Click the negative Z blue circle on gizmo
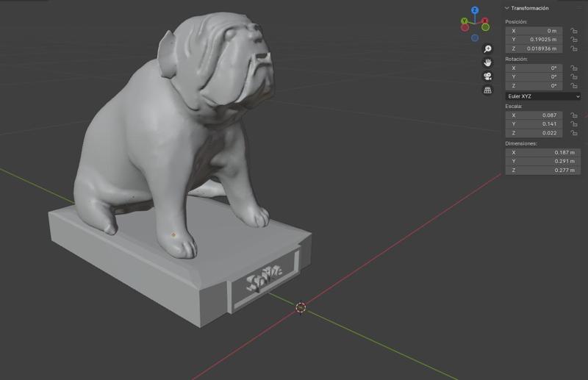This screenshot has width=588, height=380. coord(475,38)
